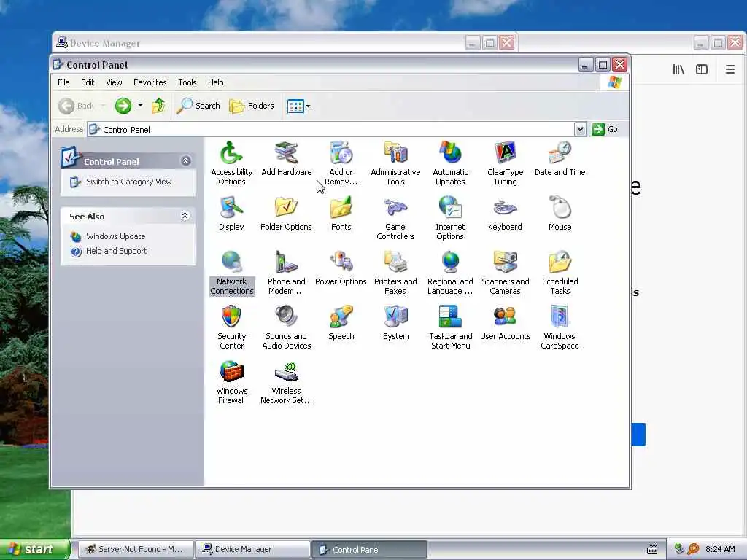This screenshot has height=560, width=747.
Task: Expand the Forward history dropdown arrow
Action: pos(140,105)
